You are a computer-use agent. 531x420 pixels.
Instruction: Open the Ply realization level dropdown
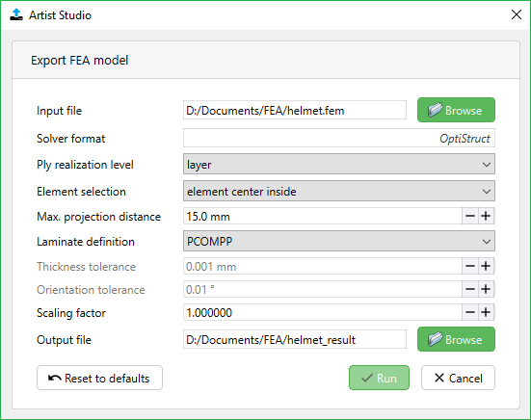click(x=339, y=164)
